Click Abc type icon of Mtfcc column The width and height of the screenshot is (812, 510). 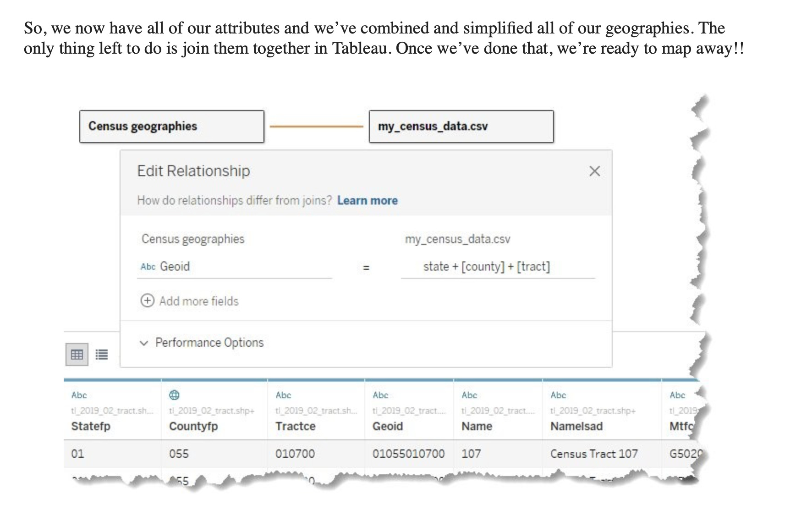[677, 395]
